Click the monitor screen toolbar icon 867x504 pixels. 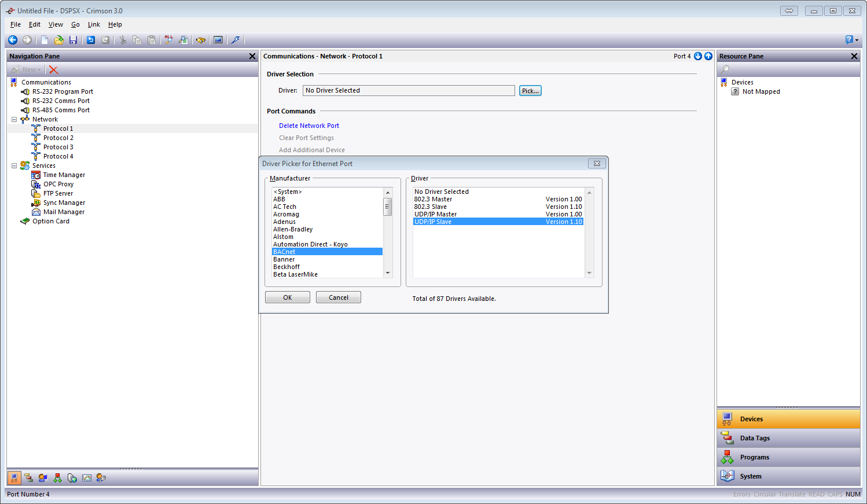click(x=218, y=40)
